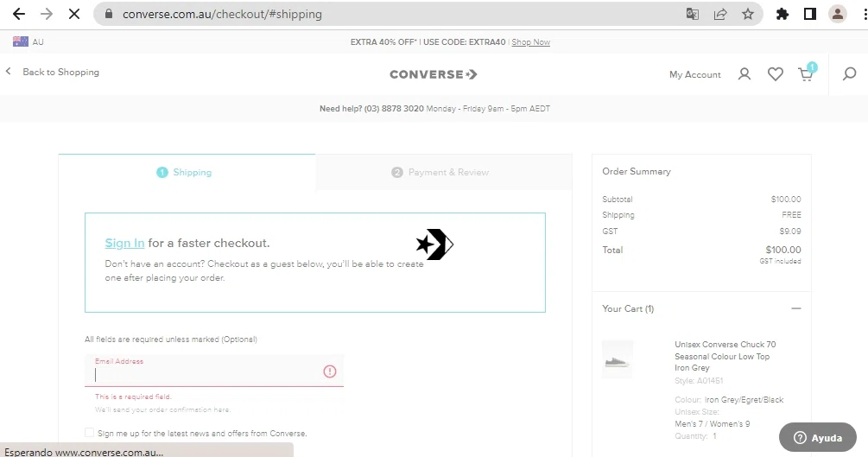This screenshot has width=868, height=457.
Task: Click the Iron Grey/Egret/Black colour text
Action: 744,399
